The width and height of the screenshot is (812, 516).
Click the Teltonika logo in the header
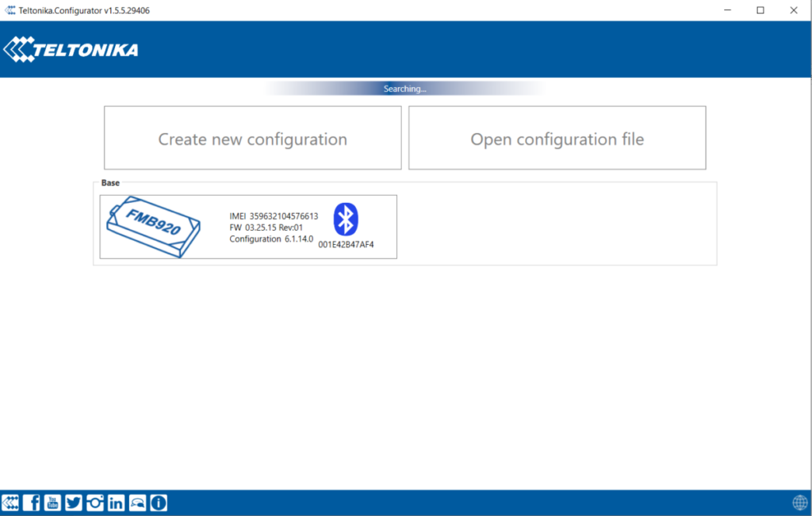tap(71, 50)
